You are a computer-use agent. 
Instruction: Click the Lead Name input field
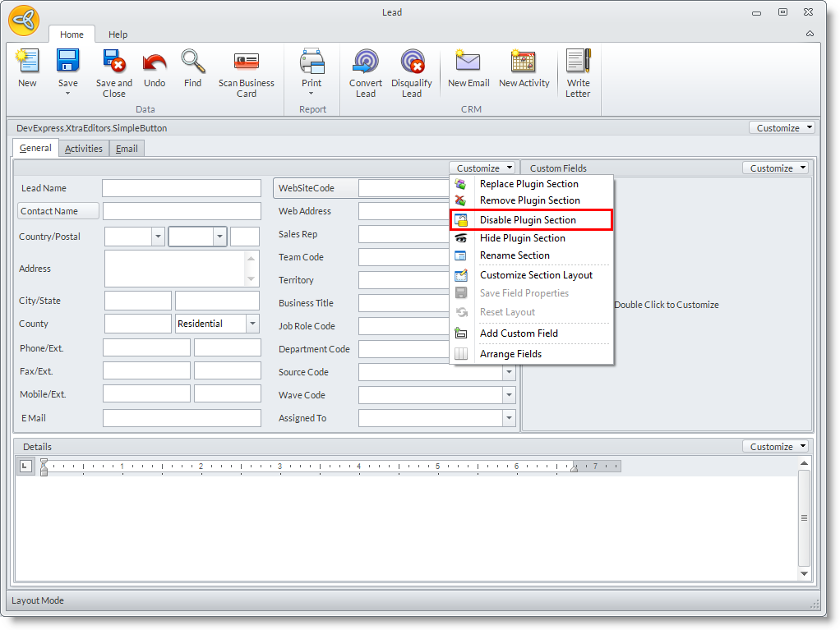click(x=181, y=188)
